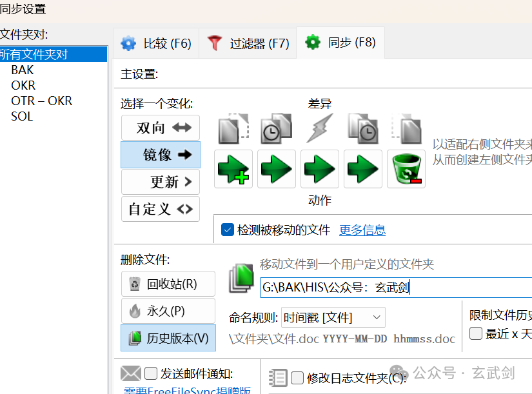Select the green arrow with plus action icon
This screenshot has height=394, width=532.
(233, 169)
